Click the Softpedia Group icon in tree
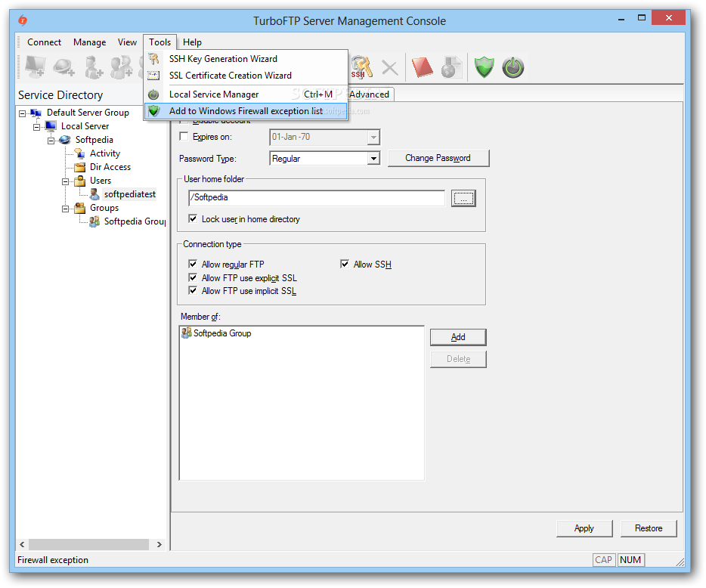The image size is (706, 588). (x=94, y=221)
